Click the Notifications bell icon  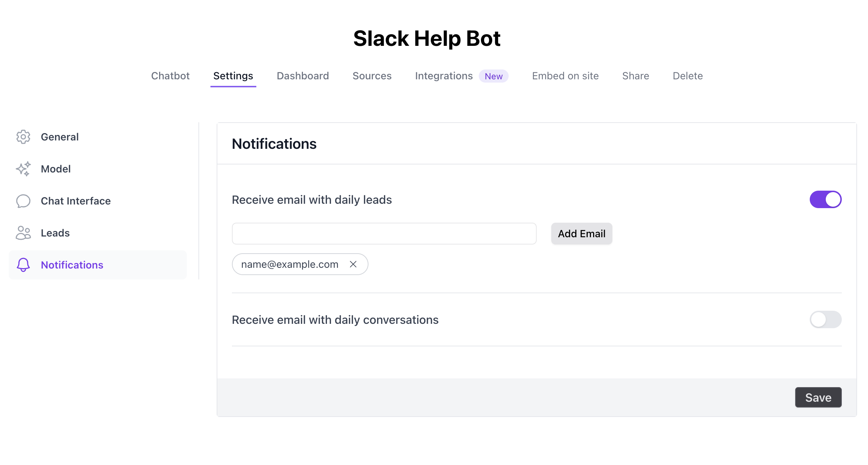pos(23,265)
